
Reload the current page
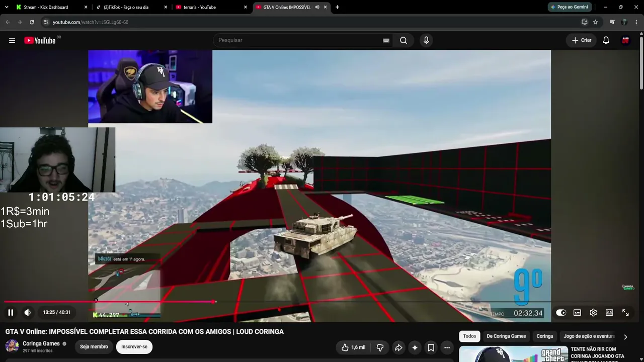(x=32, y=22)
